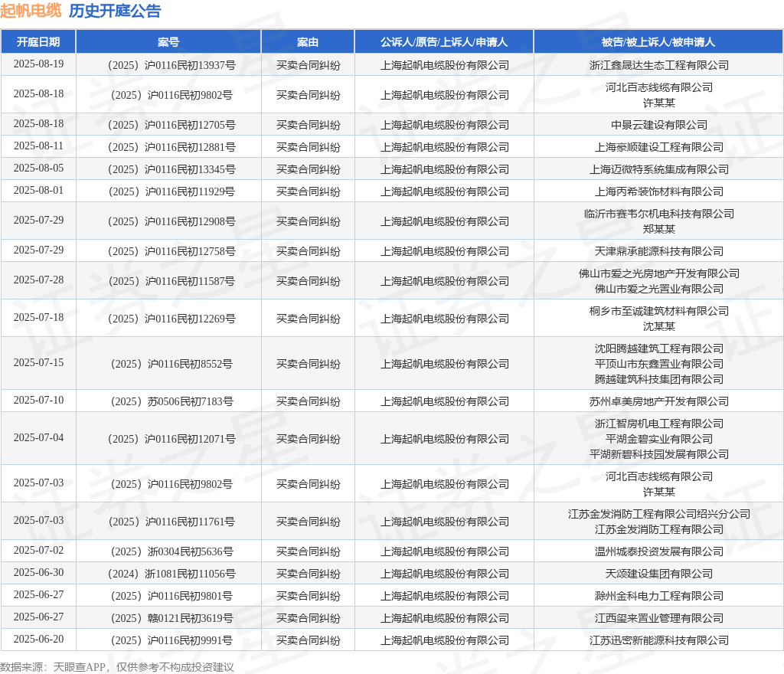Click defendant 平湖金碧实业有限公司

tap(658, 439)
